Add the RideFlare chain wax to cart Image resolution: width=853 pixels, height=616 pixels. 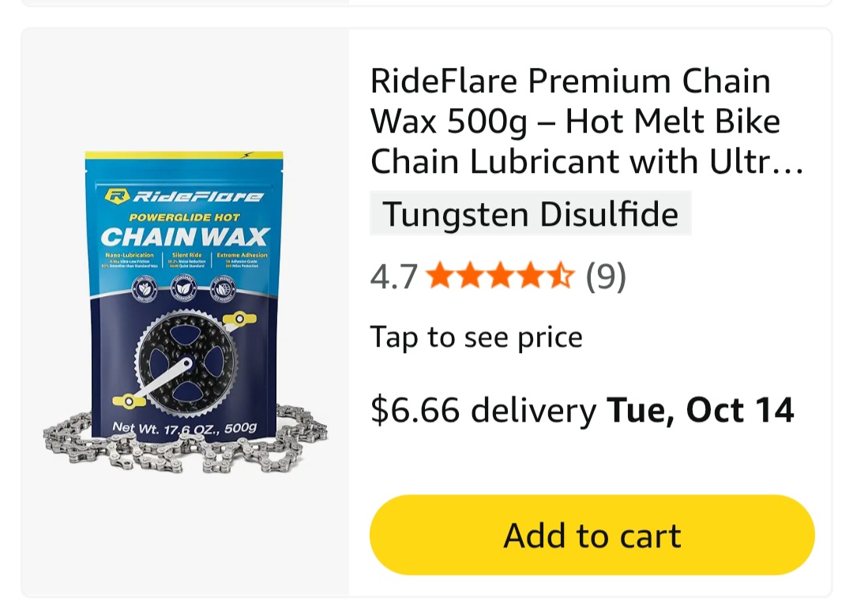click(x=592, y=535)
